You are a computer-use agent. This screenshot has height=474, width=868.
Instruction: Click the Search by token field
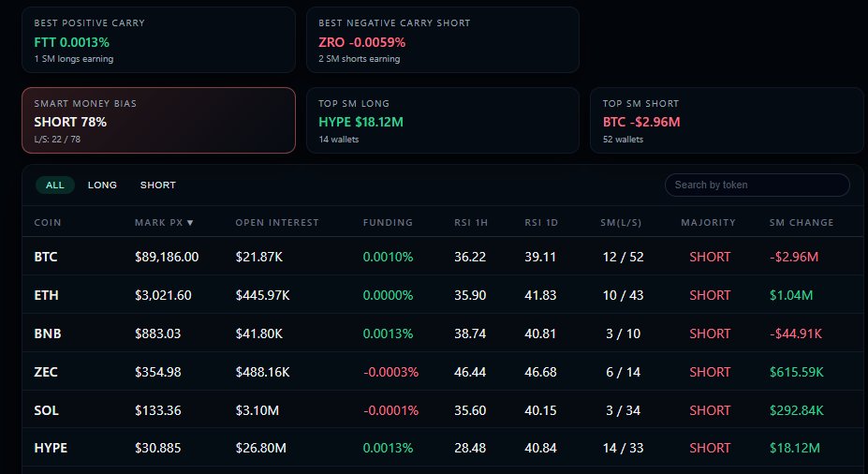pyautogui.click(x=757, y=185)
